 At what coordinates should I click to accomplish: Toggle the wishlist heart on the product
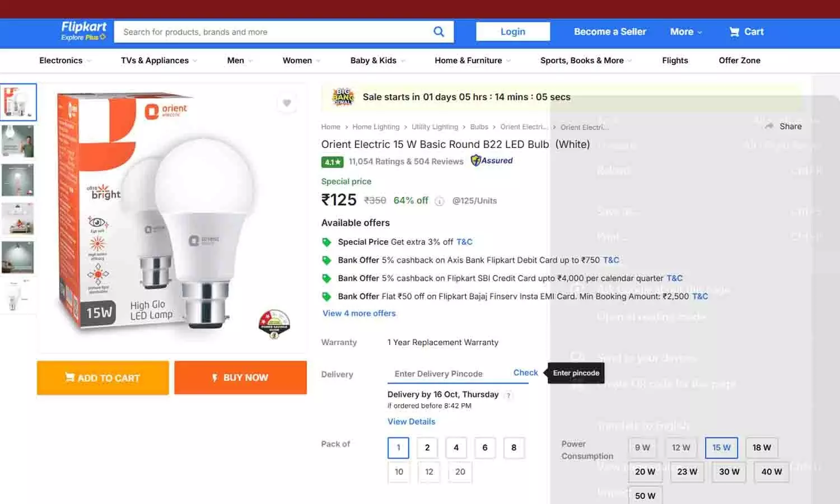287,103
